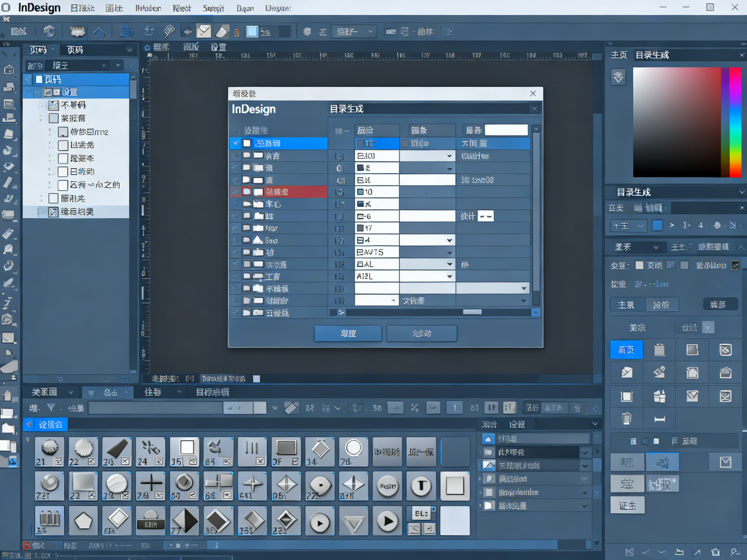Toggle the 不署码 checkbox in tree
The image size is (747, 560).
click(x=54, y=105)
